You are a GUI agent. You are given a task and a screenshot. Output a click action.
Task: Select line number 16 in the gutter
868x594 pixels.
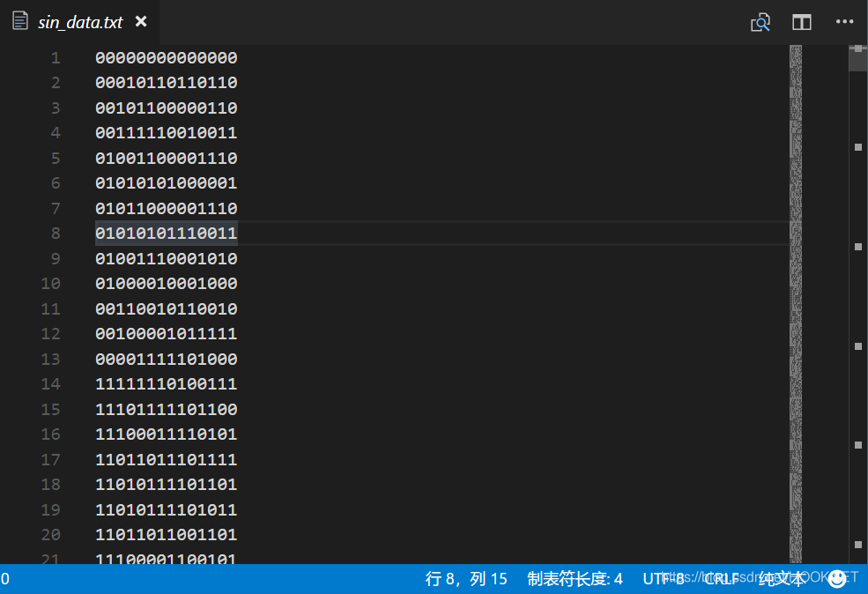(x=50, y=434)
